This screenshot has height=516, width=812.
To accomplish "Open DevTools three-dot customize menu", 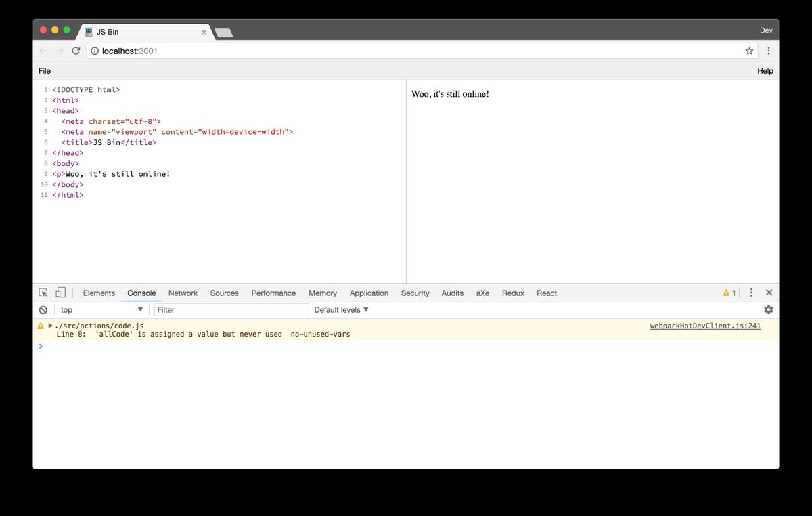I will coord(751,293).
